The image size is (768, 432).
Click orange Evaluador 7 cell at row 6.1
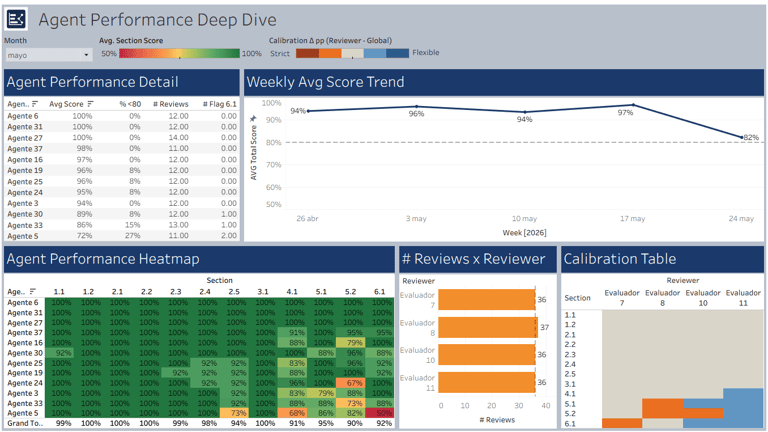coord(622,423)
